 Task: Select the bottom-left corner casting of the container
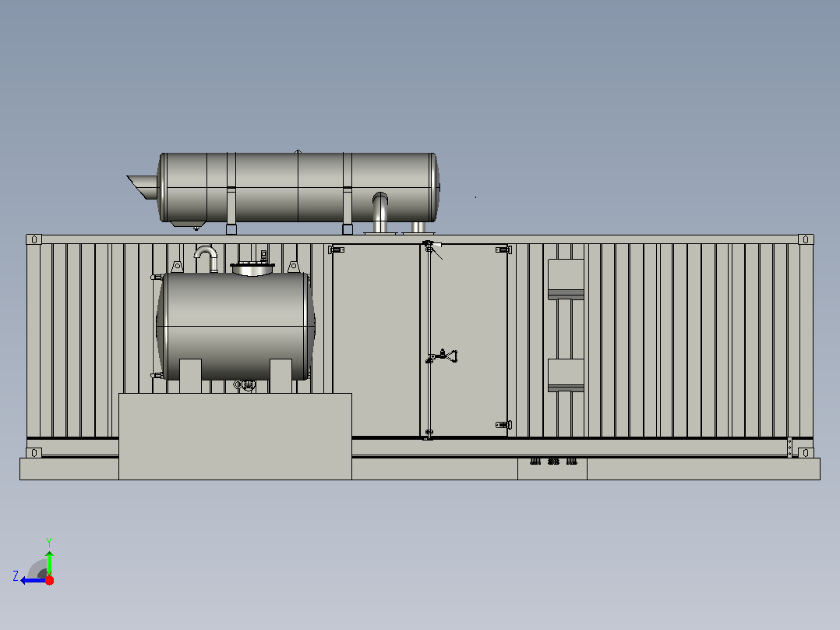point(34,452)
